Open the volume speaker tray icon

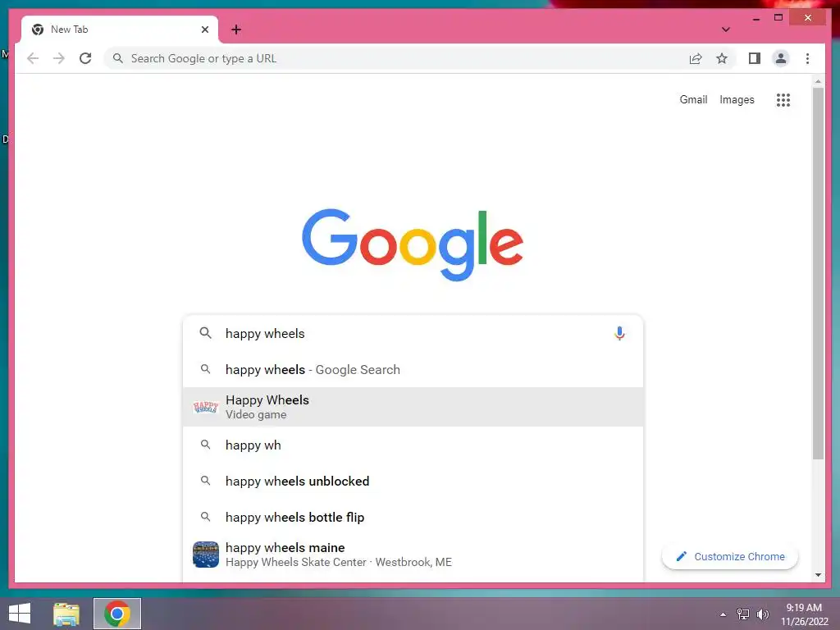coord(762,614)
